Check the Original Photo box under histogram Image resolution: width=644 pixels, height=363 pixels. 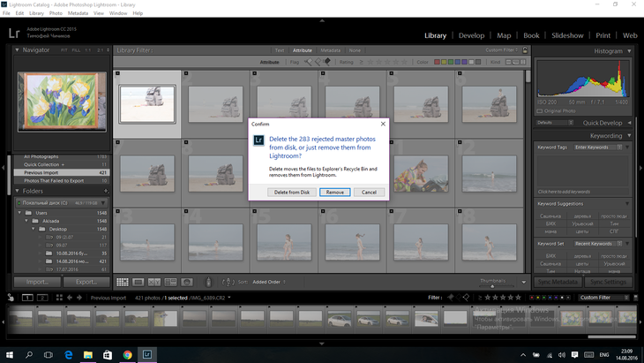point(539,111)
